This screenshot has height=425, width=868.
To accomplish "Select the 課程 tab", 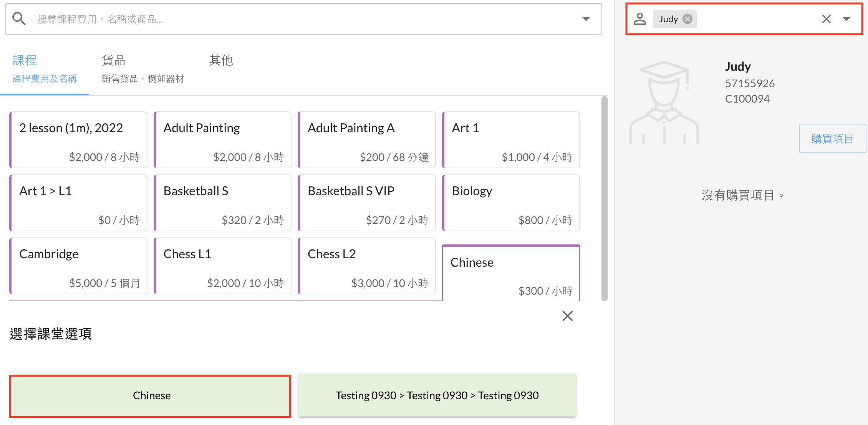I will pos(44,69).
